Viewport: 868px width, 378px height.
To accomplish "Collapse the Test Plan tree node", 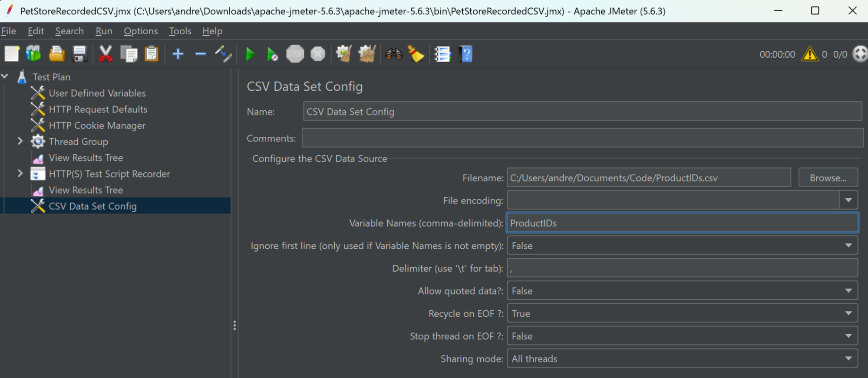I will tap(5, 76).
